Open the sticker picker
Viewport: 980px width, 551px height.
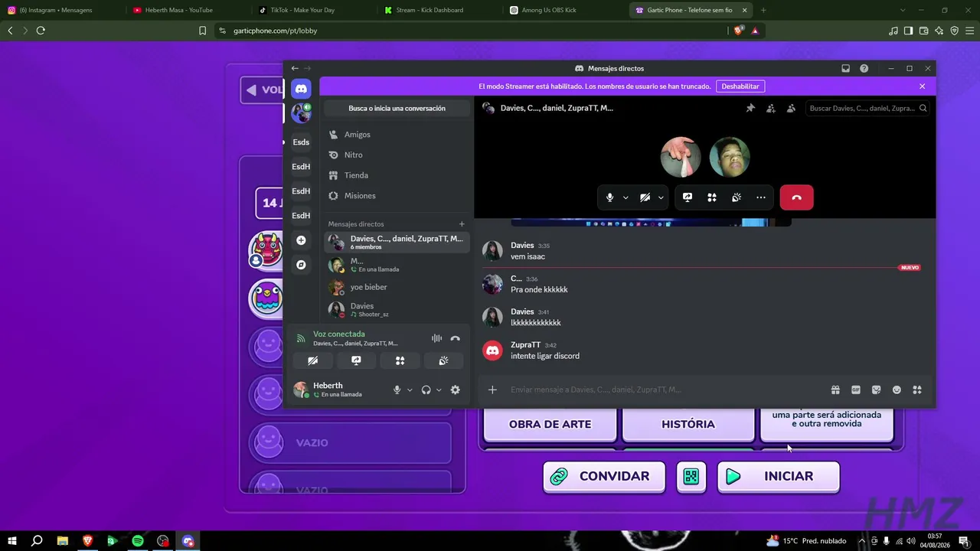877,390
